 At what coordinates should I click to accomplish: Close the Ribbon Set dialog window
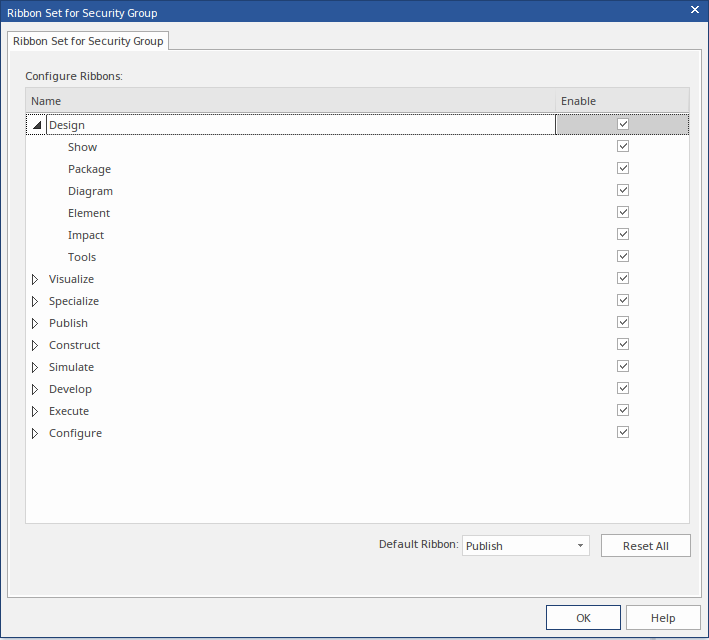click(695, 10)
